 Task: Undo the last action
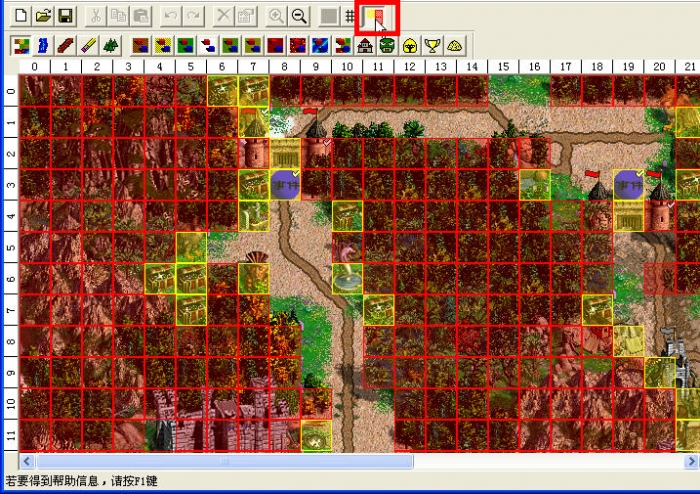pyautogui.click(x=171, y=16)
